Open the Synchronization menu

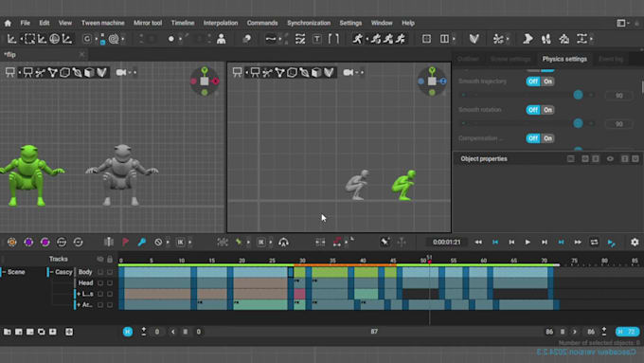[x=309, y=23]
